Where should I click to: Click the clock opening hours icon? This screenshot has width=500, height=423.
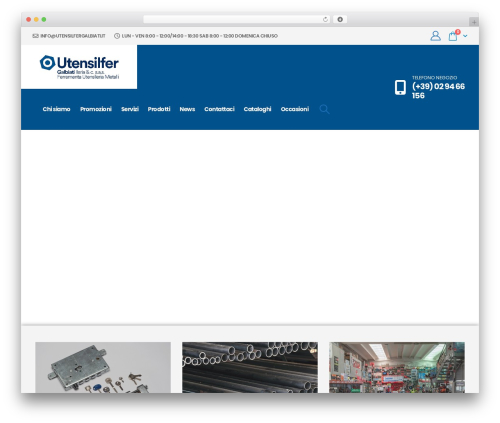pos(117,36)
